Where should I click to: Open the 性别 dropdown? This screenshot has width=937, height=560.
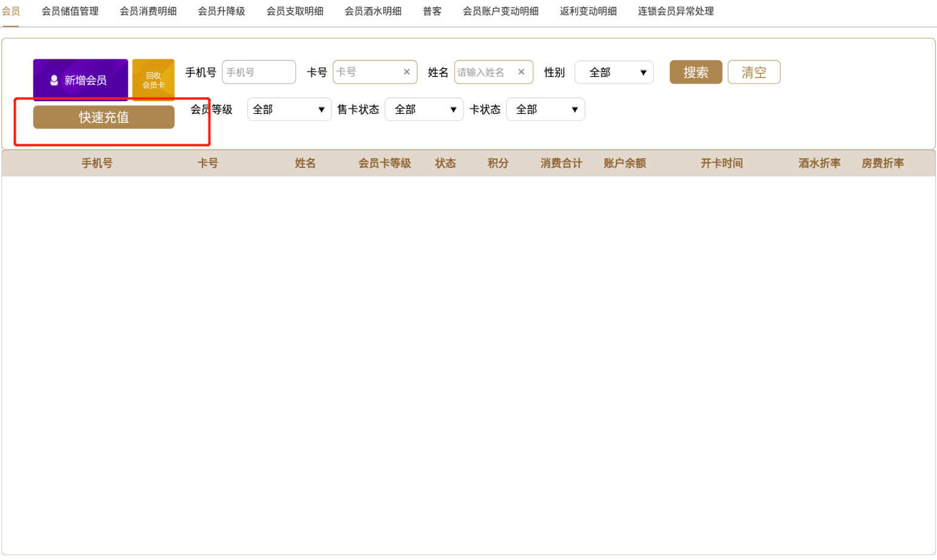tap(614, 72)
